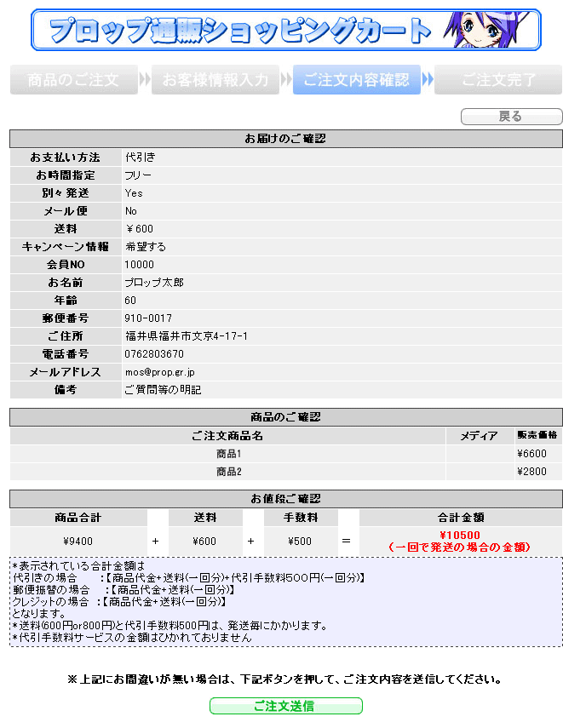Select the ご注文完了 step tab
This screenshot has width=563, height=728.
pos(498,80)
